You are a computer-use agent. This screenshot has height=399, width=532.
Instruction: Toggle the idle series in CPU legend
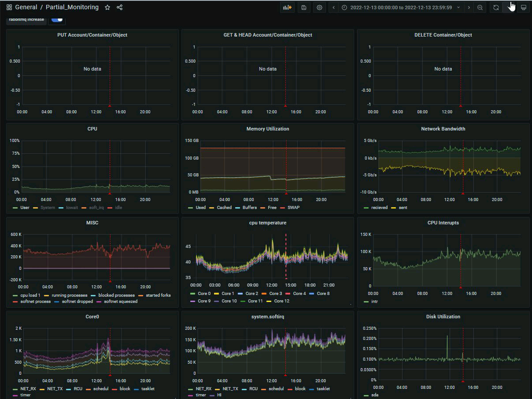(118, 207)
